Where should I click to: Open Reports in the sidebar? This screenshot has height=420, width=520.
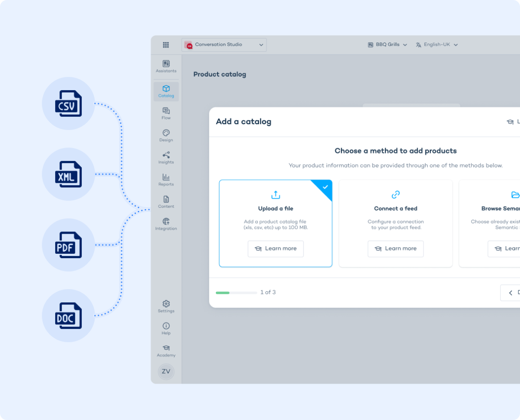pos(166,180)
